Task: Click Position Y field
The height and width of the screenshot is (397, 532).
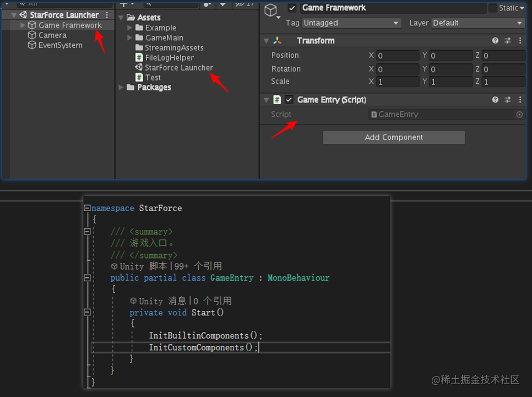Action: pos(450,55)
